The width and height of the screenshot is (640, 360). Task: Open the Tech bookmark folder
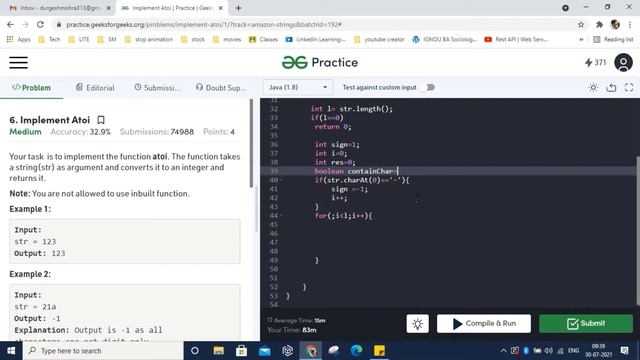click(49, 40)
